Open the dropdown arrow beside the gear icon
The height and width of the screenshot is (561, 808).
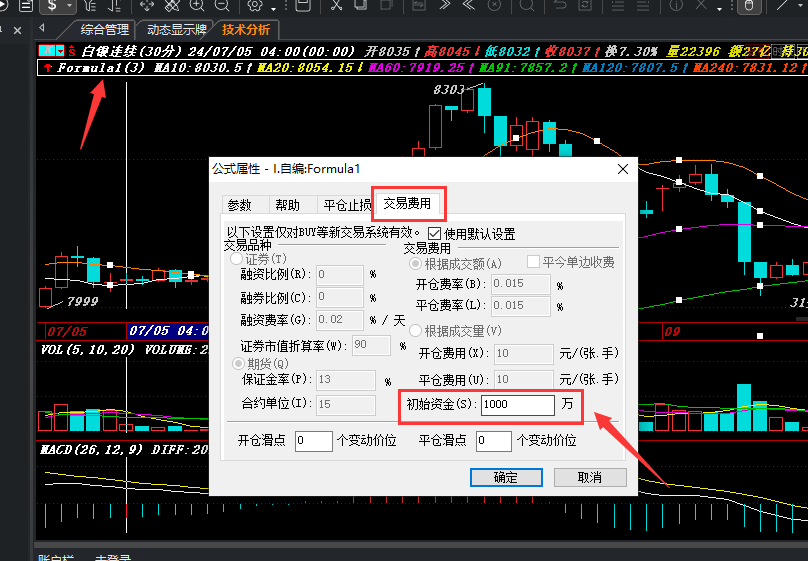(x=273, y=8)
